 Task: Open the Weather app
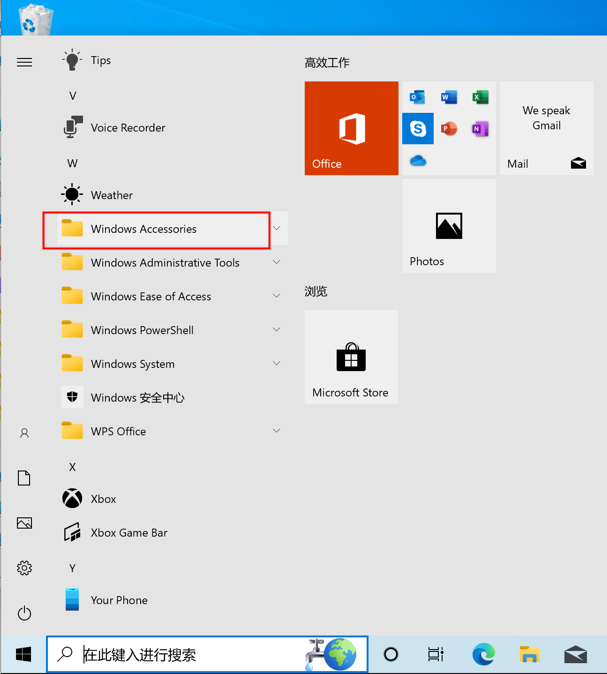coord(111,195)
